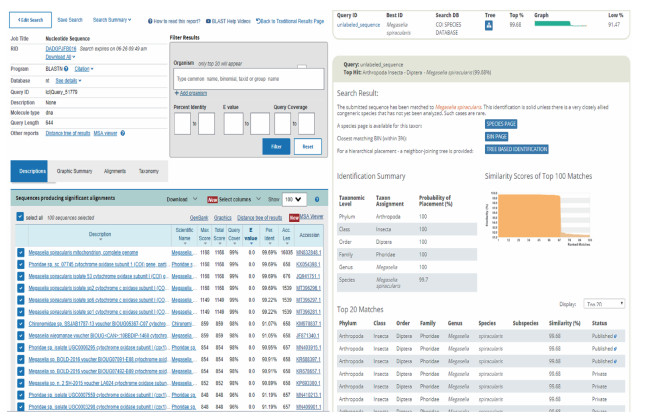661x417 pixels.
Task: Uncheck the Chironomidae sp. sequence row checkbox
Action: point(21,325)
